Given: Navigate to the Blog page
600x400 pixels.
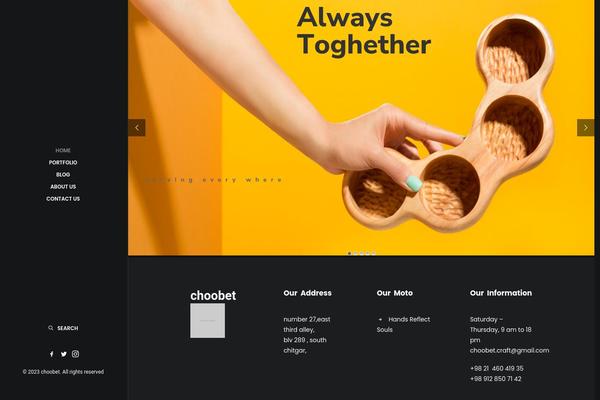Looking at the screenshot, I should point(63,175).
